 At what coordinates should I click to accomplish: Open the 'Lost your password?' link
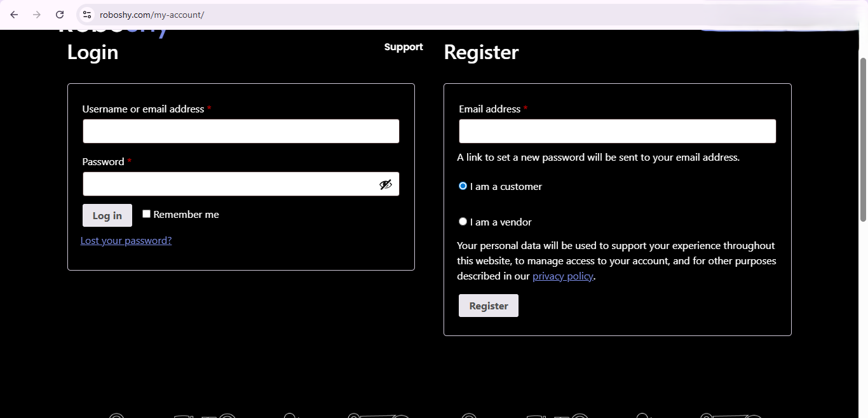click(x=126, y=240)
